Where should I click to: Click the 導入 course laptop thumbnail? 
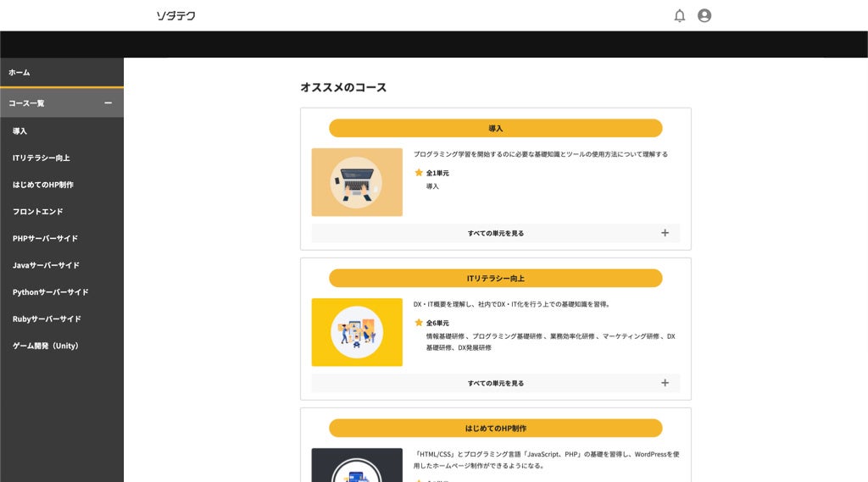(357, 182)
